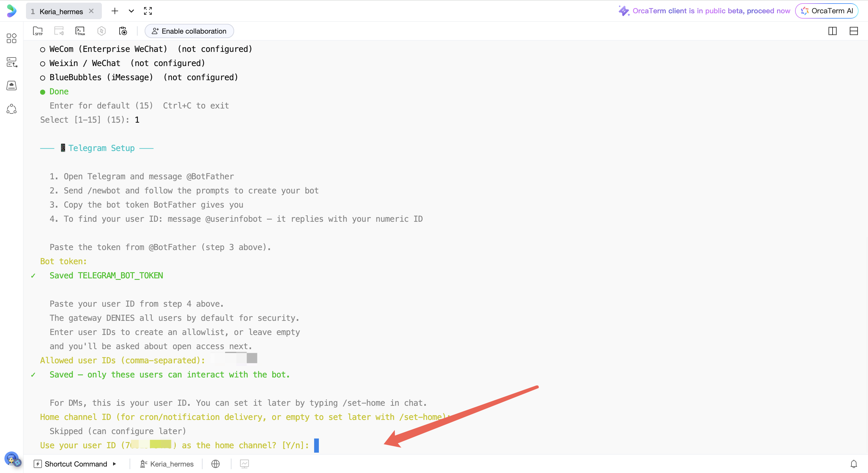Split terminal into horizontal rows
868x473 pixels.
(x=854, y=31)
